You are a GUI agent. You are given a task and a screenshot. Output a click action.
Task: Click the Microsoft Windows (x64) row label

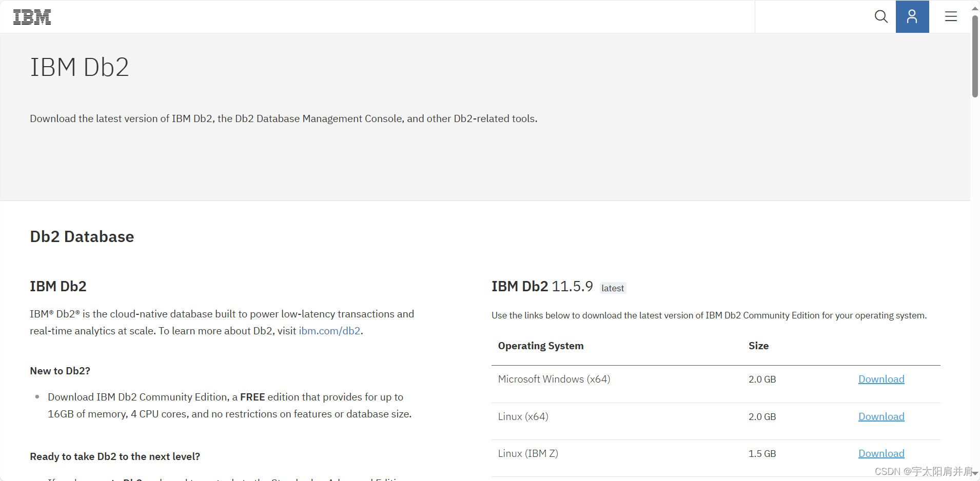pyautogui.click(x=554, y=379)
